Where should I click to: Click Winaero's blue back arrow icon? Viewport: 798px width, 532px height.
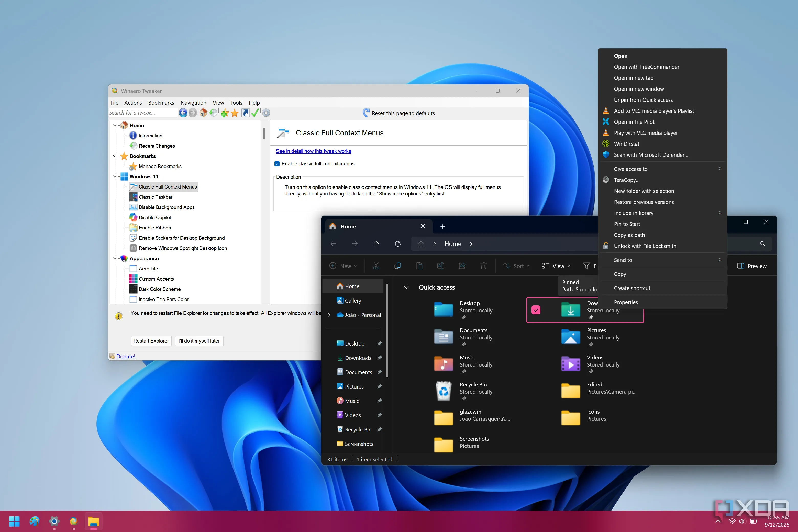[x=183, y=113]
